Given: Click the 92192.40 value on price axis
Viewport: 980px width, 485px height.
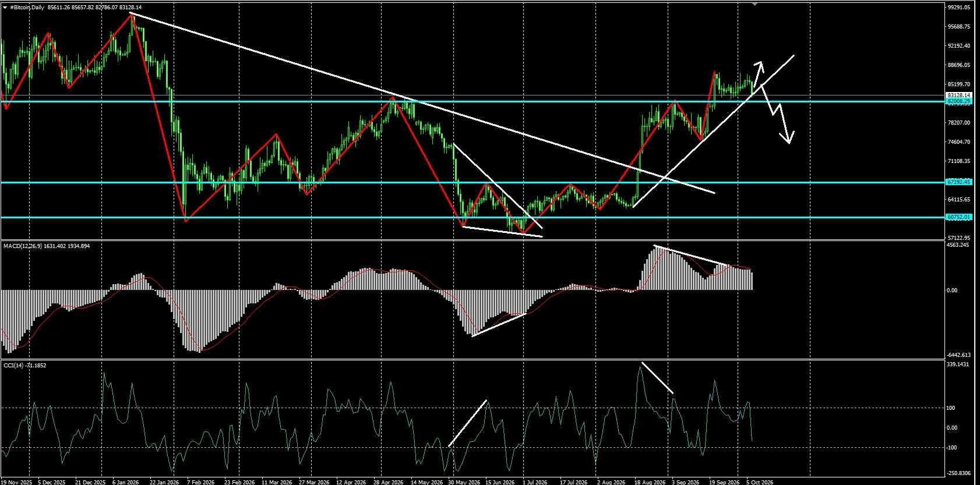Looking at the screenshot, I should pos(959,46).
